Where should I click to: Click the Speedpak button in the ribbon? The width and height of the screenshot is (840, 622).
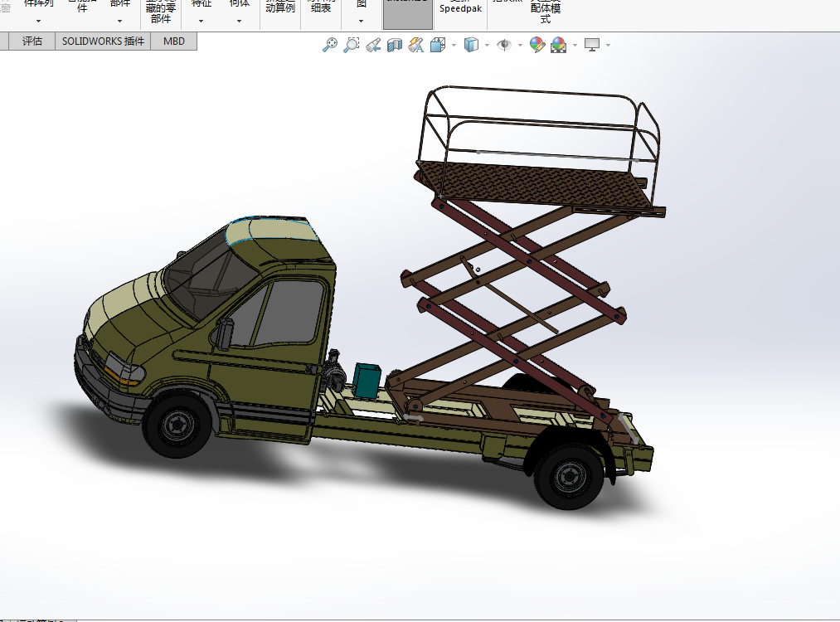pos(460,8)
